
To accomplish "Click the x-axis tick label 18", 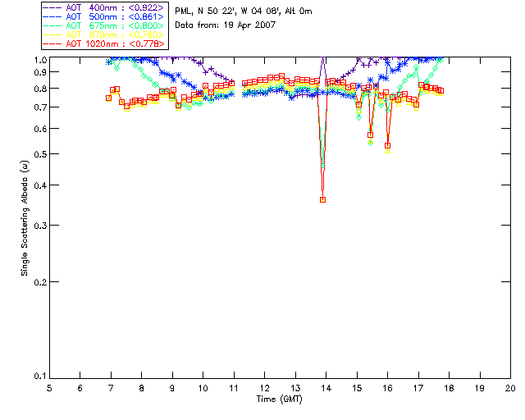I will (449, 388).
